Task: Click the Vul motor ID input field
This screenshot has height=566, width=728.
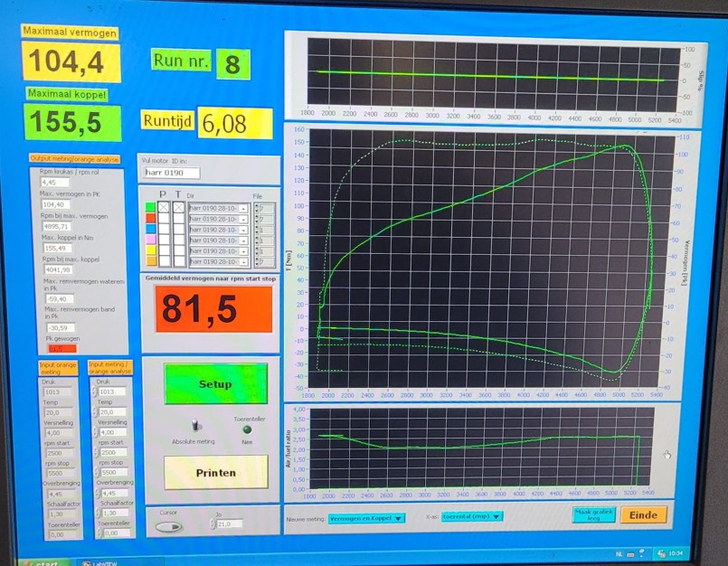Action: (171, 173)
